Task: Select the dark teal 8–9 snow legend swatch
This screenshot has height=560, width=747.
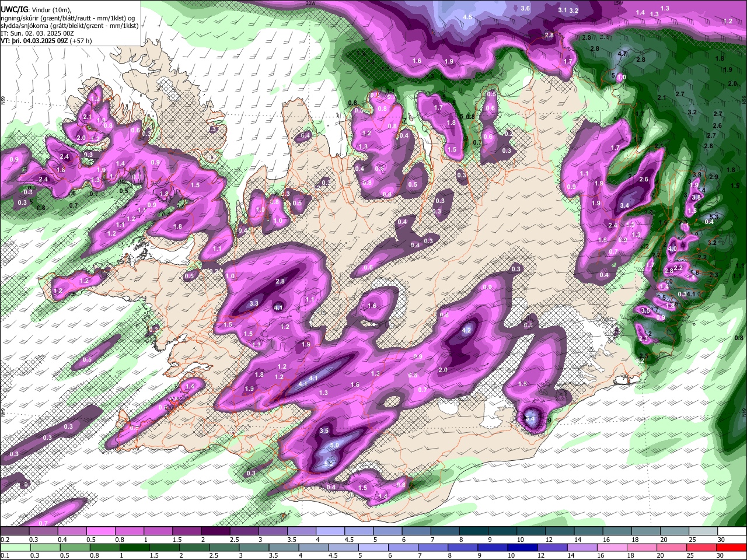Action: pos(474,531)
